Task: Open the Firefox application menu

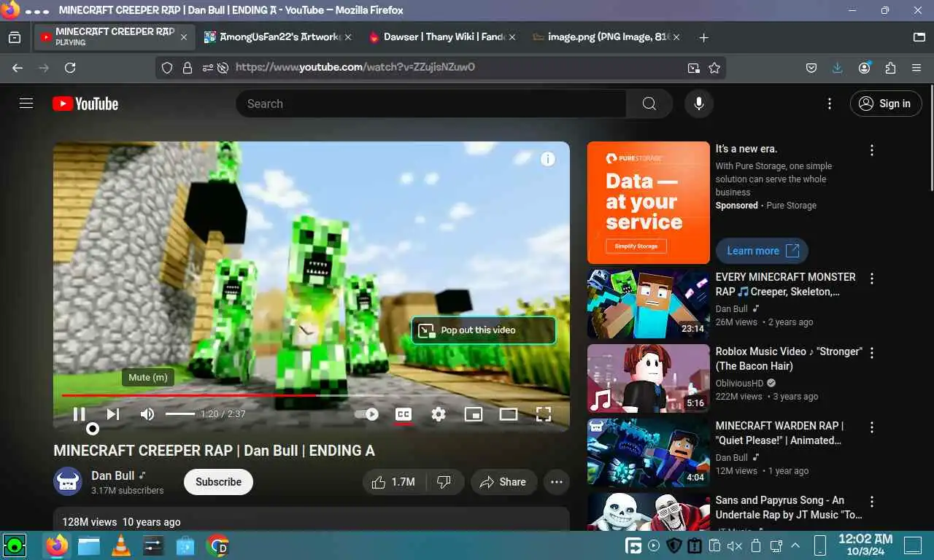Action: tap(916, 68)
